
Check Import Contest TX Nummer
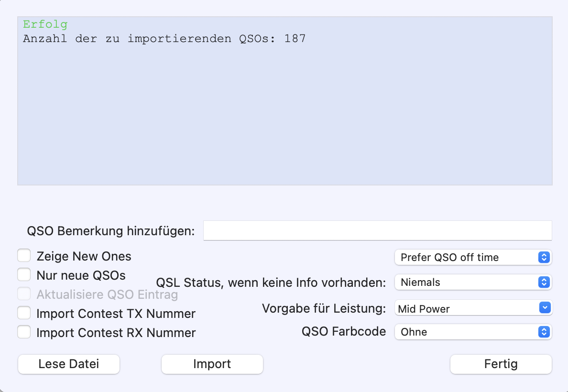(24, 313)
